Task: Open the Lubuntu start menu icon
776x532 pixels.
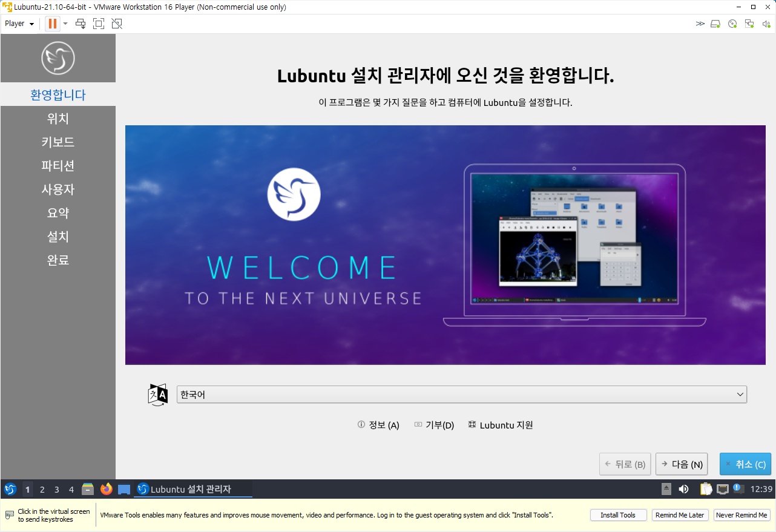Action: (10, 489)
